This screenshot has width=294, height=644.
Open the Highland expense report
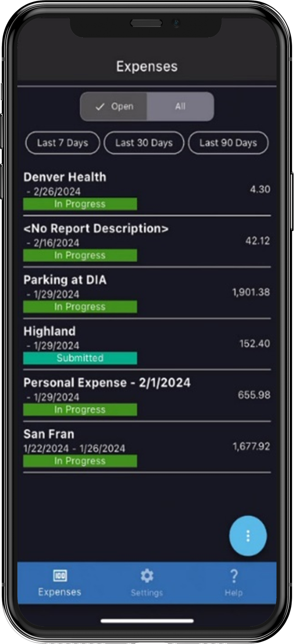tap(50, 331)
